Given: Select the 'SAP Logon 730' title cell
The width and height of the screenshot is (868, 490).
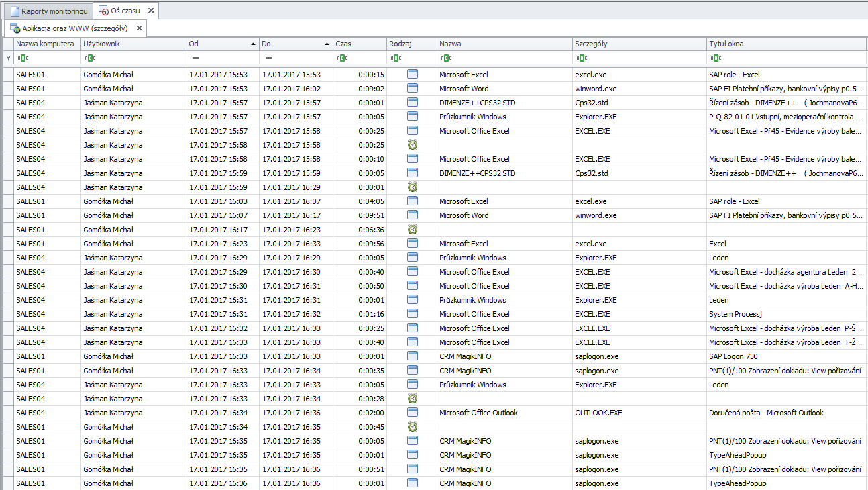Looking at the screenshot, I should pos(787,356).
